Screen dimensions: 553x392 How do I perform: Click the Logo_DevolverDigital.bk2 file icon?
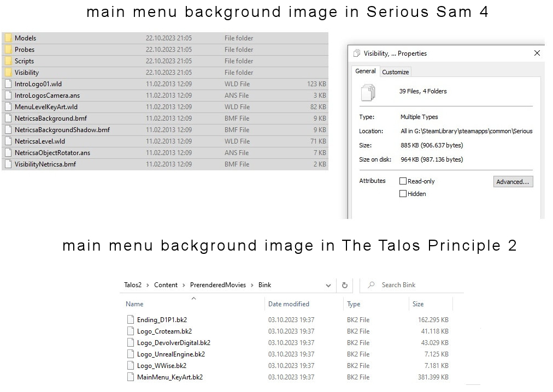[131, 342]
